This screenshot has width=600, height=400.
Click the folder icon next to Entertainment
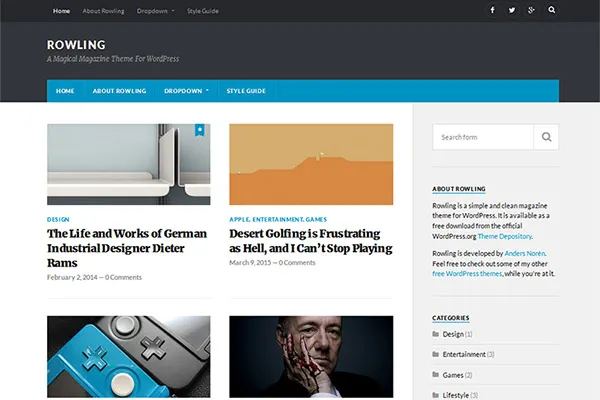(436, 354)
